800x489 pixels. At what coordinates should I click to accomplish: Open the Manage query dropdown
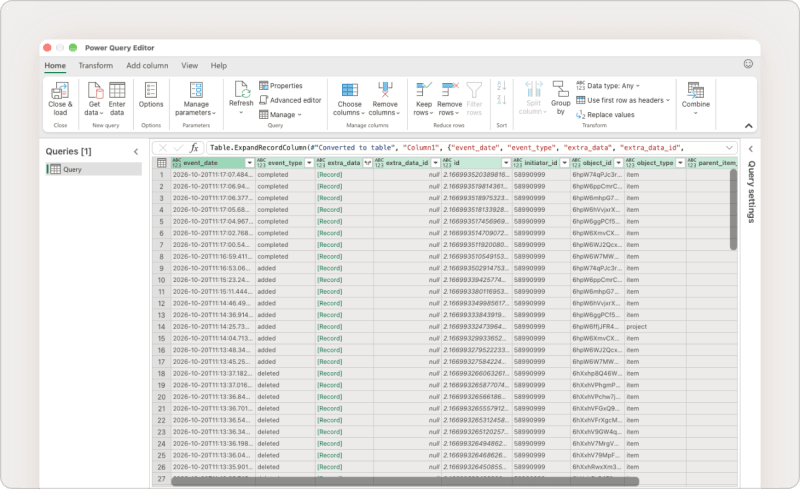click(x=281, y=114)
